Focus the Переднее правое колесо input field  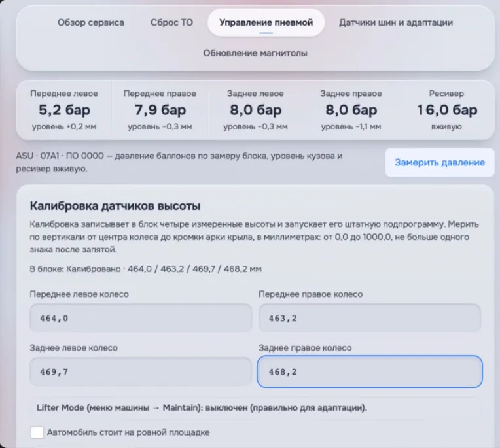coord(370,318)
